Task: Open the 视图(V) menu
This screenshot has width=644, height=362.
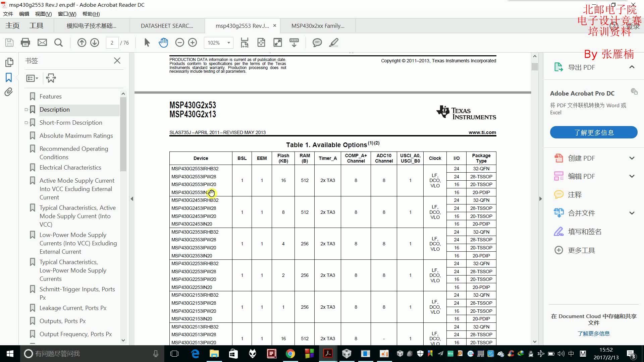Action: click(x=43, y=14)
